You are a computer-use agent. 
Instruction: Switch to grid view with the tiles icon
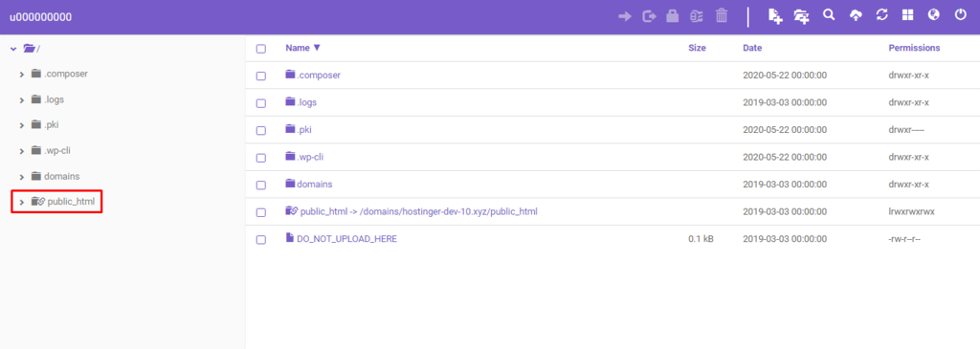pyautogui.click(x=907, y=15)
